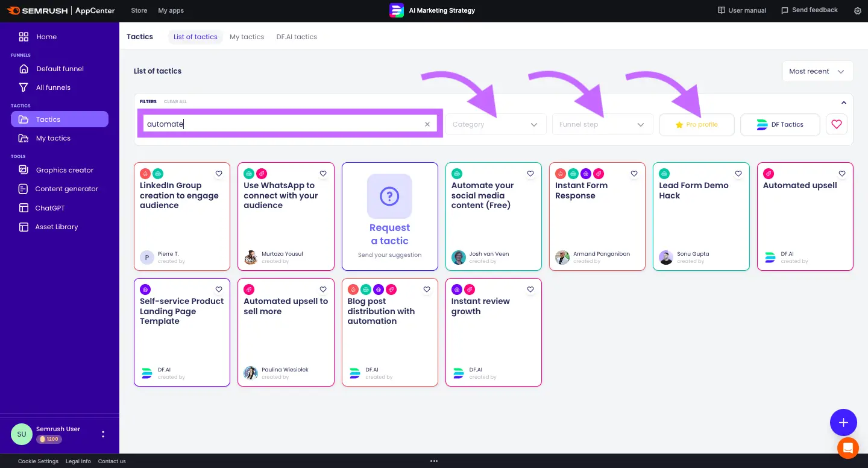Click the automate search input field
The image size is (868, 468).
(x=283, y=124)
